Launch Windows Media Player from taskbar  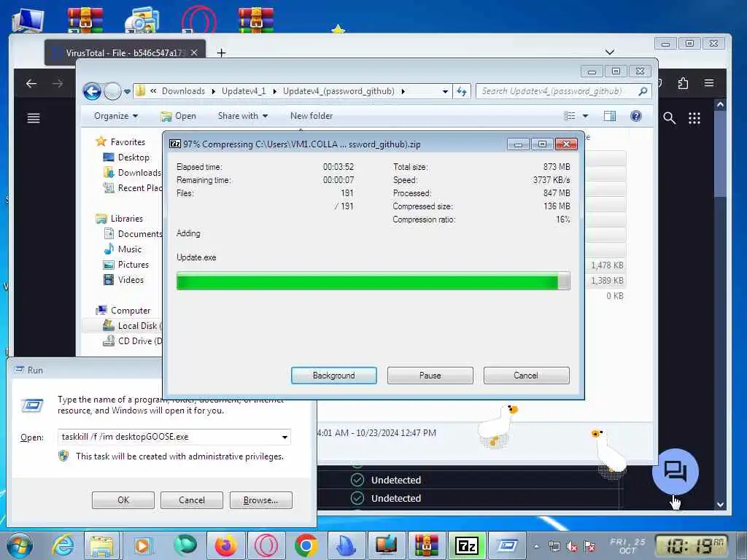142,545
